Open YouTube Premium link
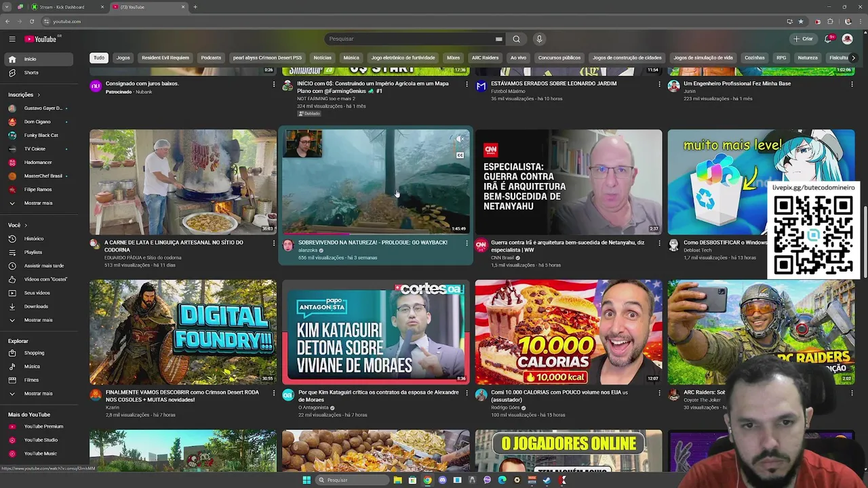868x488 pixels. (x=38, y=426)
